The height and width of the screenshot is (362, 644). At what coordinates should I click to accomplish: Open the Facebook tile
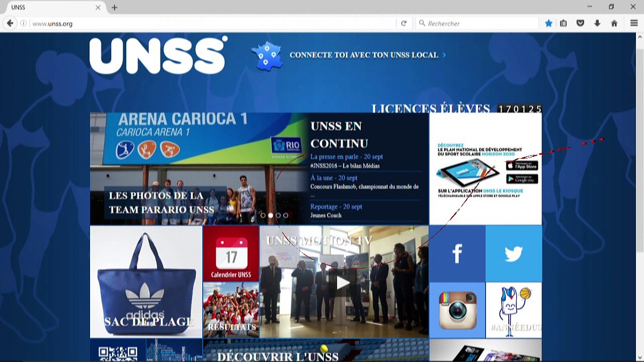457,253
